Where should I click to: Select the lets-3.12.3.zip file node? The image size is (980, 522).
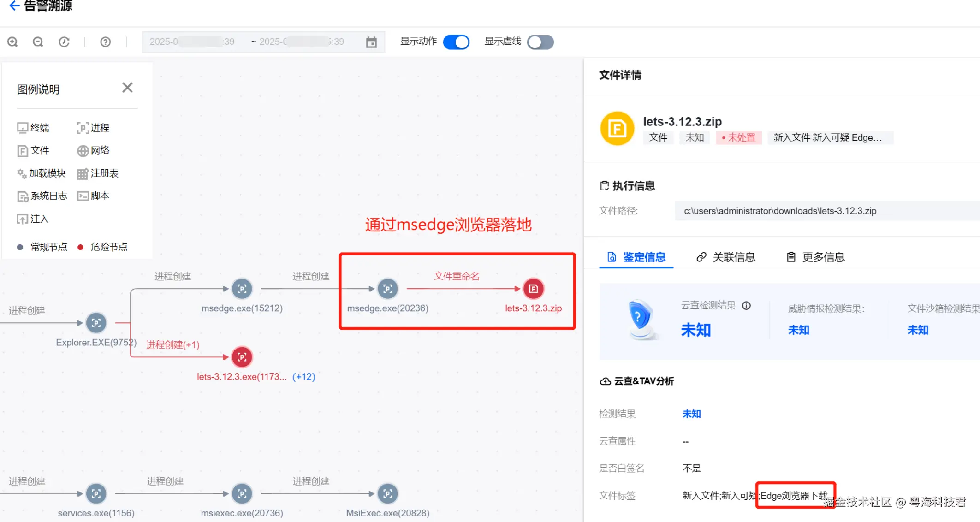click(533, 289)
